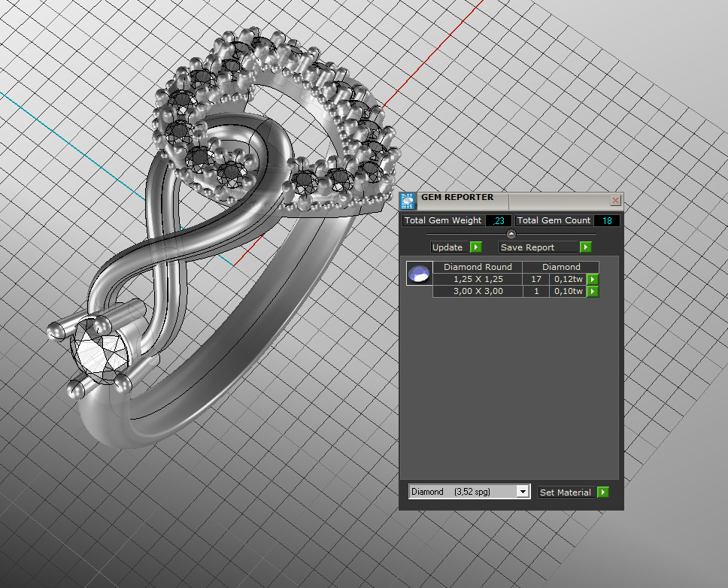
Task: Click the Diamond material header cell
Action: click(x=561, y=267)
